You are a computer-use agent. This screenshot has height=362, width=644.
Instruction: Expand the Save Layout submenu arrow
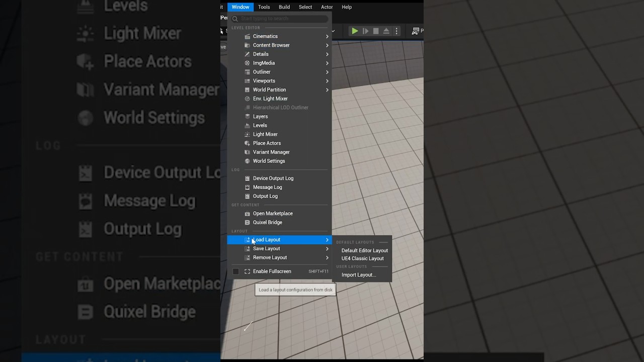point(327,249)
